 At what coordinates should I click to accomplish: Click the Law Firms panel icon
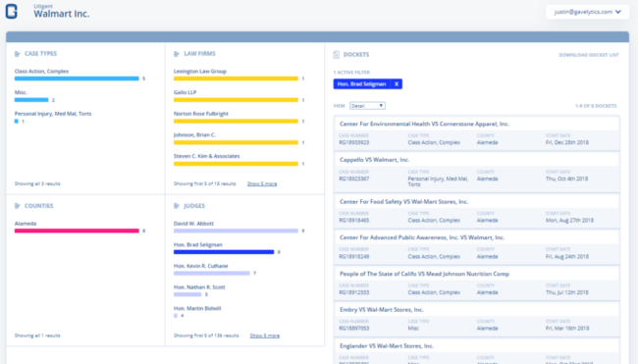coord(177,54)
